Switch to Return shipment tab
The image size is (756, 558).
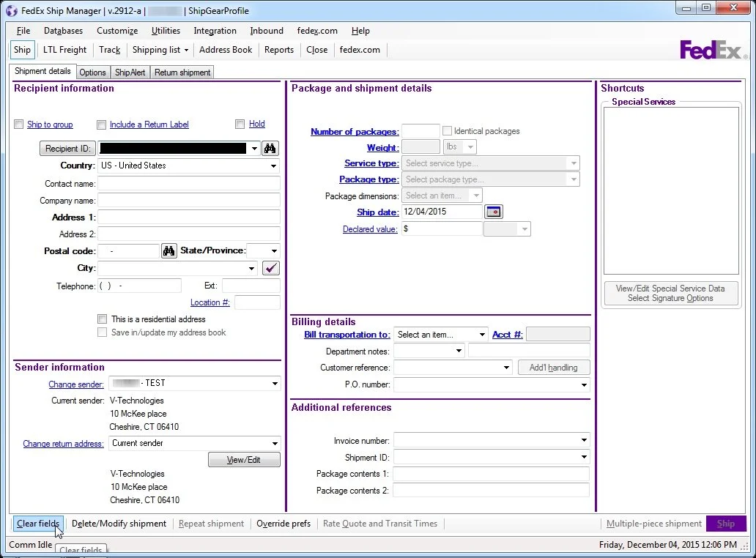(x=182, y=72)
